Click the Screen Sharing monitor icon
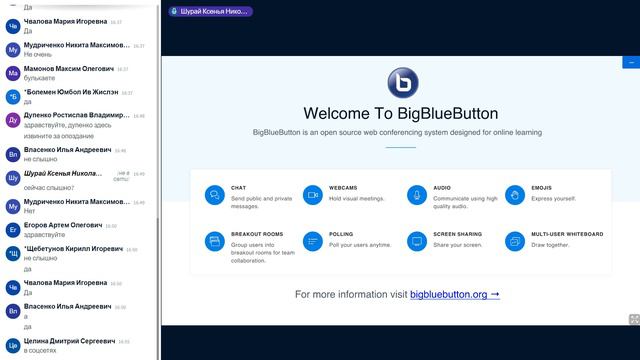Screen dimensions: 640x360 [x=417, y=241]
